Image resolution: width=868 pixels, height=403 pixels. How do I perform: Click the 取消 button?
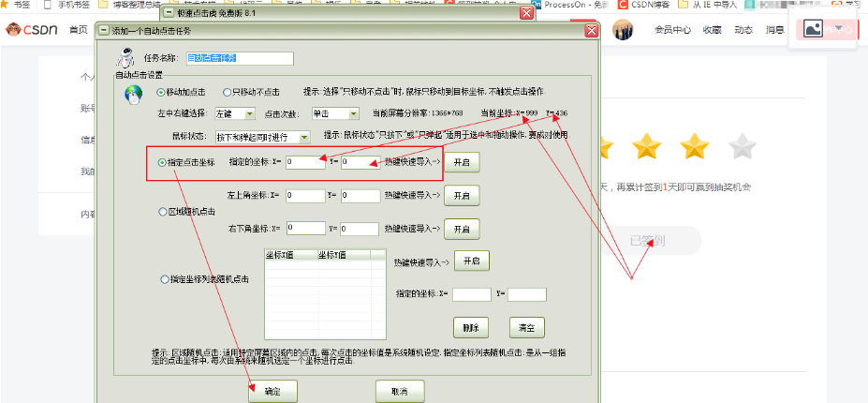click(x=400, y=392)
